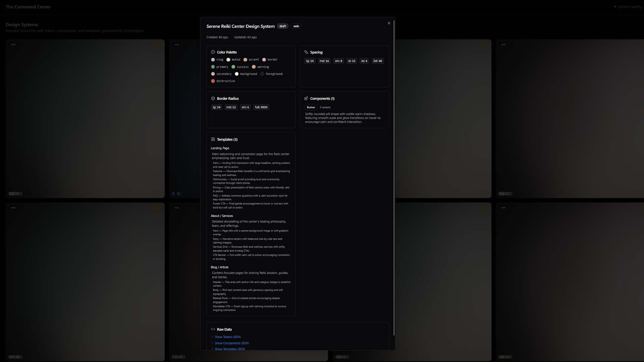
Task: Click the System healthy sparkle icon
Action: coord(615,6)
